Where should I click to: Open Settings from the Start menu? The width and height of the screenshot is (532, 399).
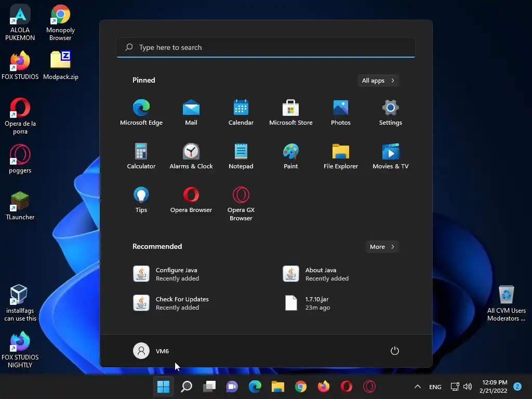[391, 113]
